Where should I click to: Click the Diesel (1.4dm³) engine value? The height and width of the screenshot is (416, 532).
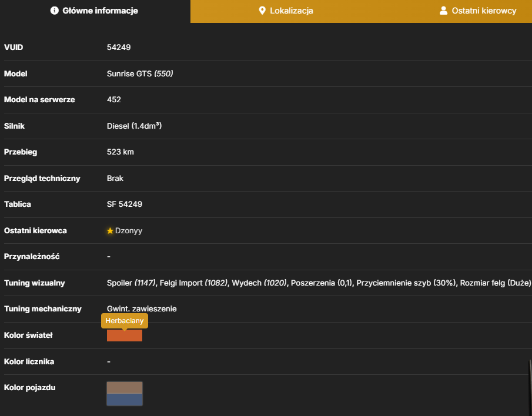135,126
